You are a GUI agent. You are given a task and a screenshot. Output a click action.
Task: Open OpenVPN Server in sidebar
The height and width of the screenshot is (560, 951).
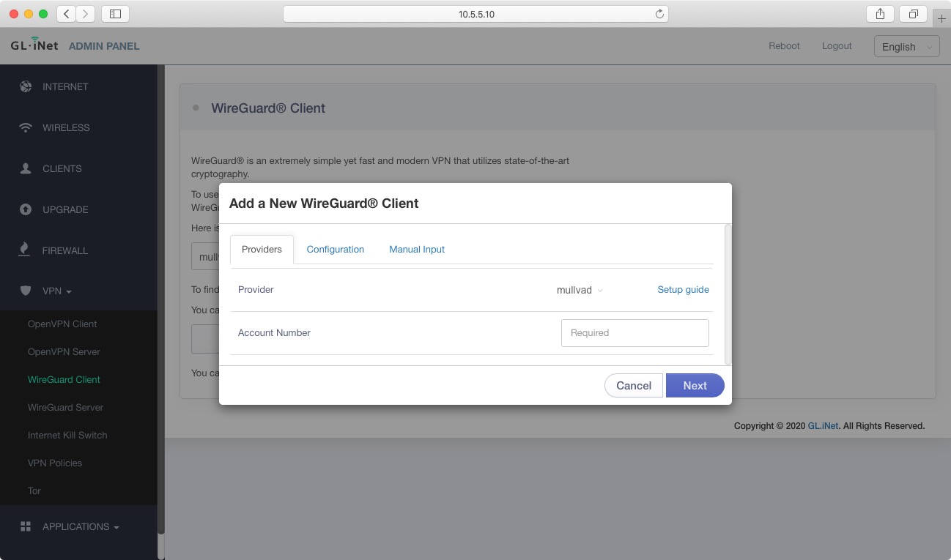pyautogui.click(x=64, y=351)
